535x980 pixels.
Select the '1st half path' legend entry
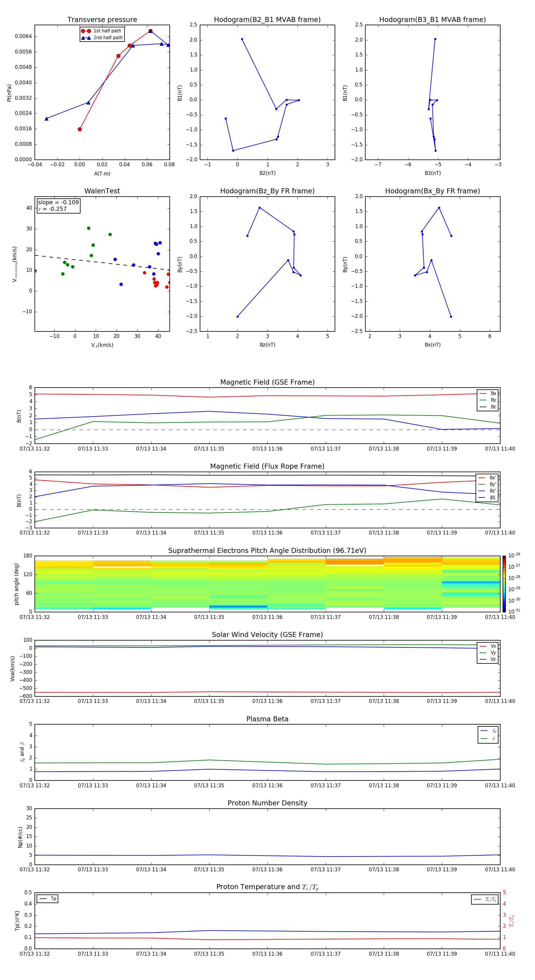tap(101, 31)
